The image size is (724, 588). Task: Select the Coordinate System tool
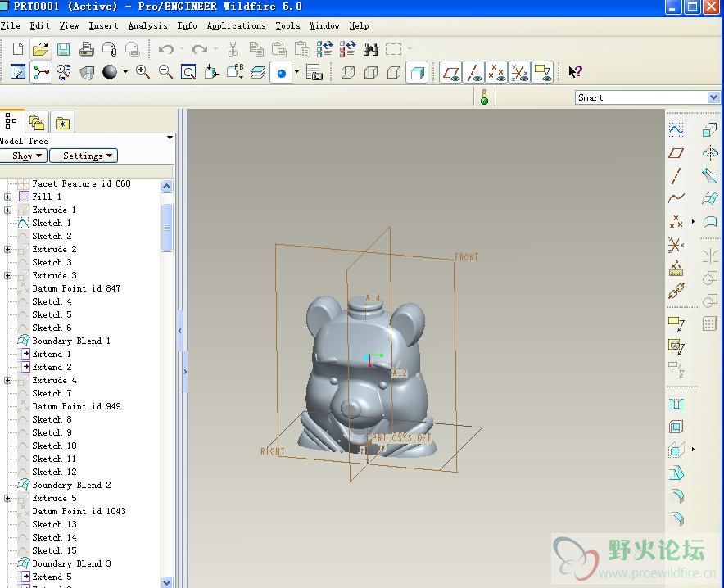676,245
